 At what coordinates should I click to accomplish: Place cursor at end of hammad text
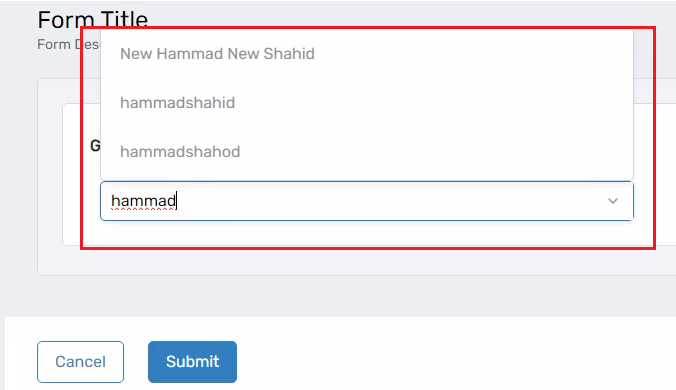click(176, 201)
